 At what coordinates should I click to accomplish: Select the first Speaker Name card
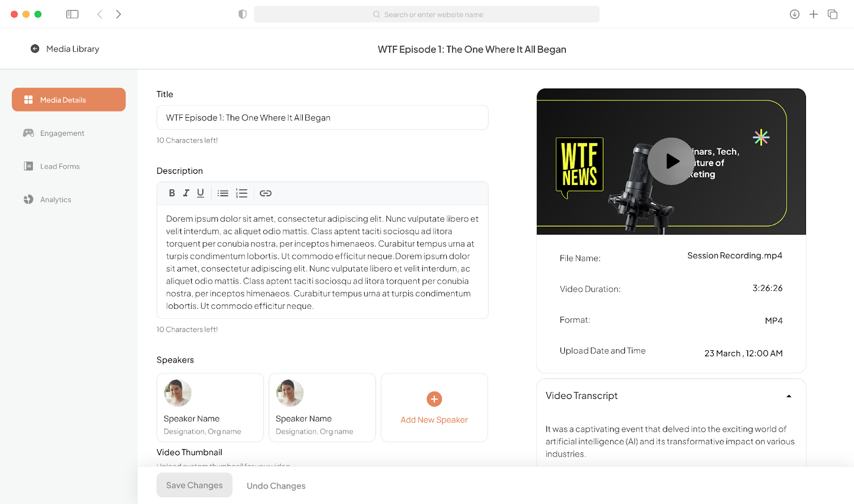[x=210, y=407]
